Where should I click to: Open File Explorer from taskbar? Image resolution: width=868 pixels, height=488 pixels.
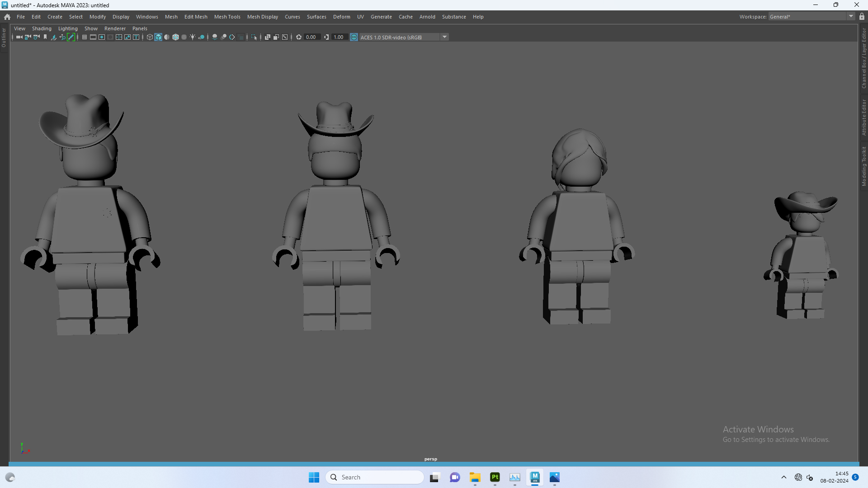[475, 477]
